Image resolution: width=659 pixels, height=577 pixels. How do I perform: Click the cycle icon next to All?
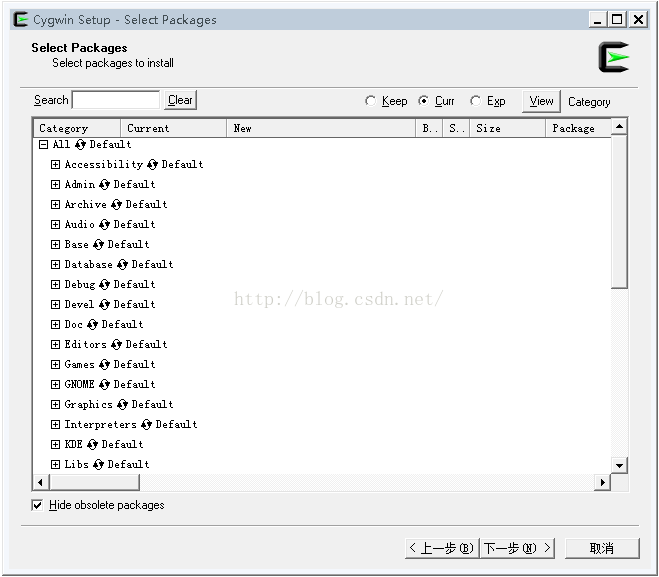coord(80,145)
